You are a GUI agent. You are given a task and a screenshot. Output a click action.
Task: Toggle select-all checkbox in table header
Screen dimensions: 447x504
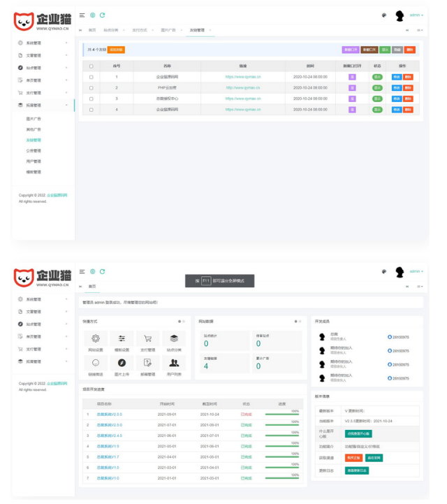(x=91, y=66)
